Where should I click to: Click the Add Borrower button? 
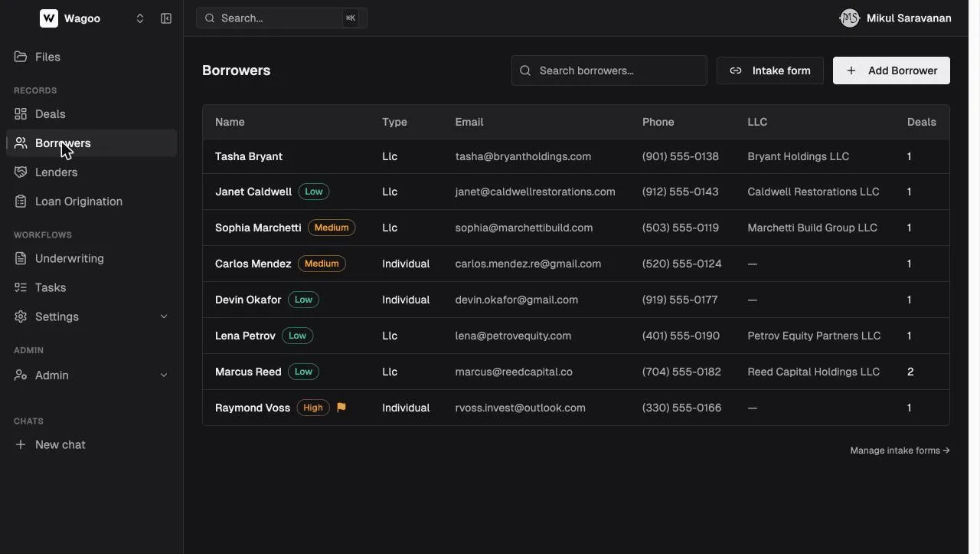[x=891, y=70]
